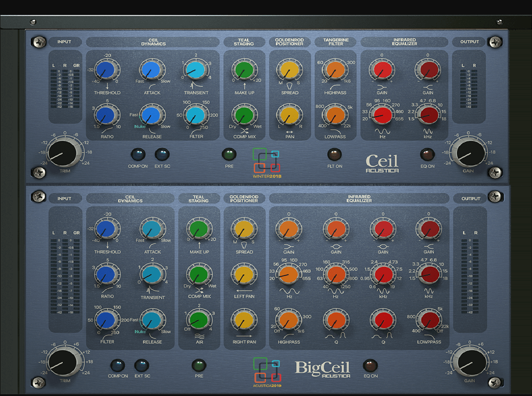The height and width of the screenshot is (396, 532).
Task: Click the BigCeil COMP MIX knob
Action: coord(199,274)
